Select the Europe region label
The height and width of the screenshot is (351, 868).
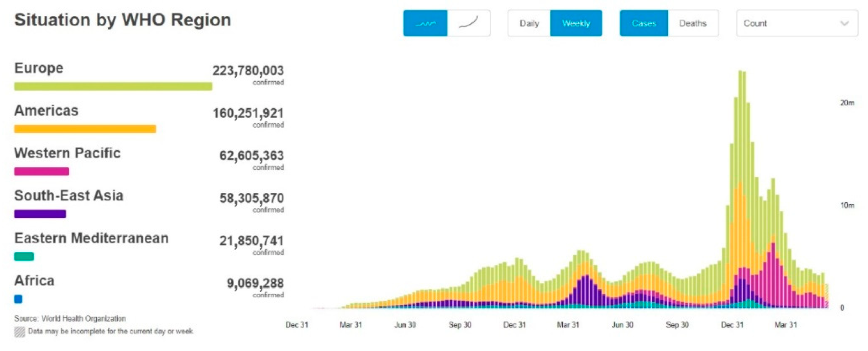pyautogui.click(x=39, y=68)
